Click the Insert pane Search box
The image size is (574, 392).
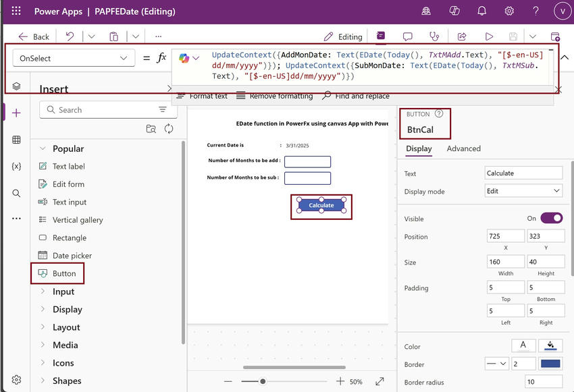coord(108,110)
